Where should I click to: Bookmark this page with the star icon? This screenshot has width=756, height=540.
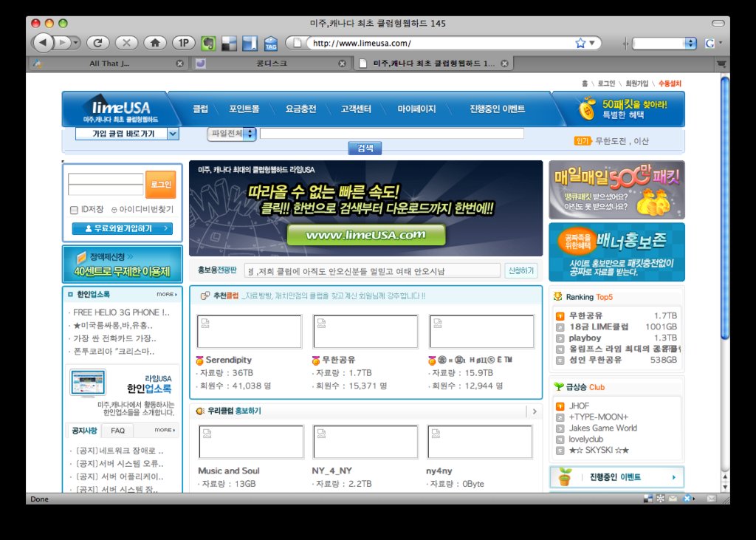point(580,43)
